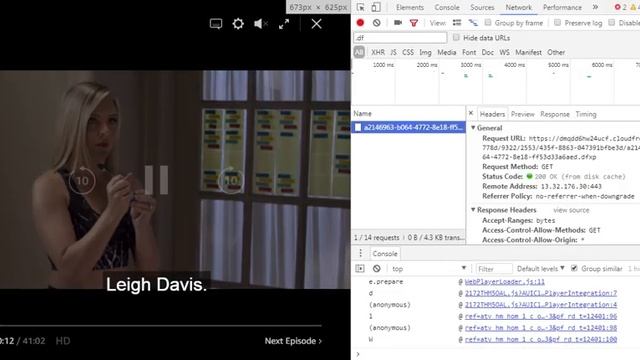
Task: Open the Performance tab
Action: click(562, 7)
